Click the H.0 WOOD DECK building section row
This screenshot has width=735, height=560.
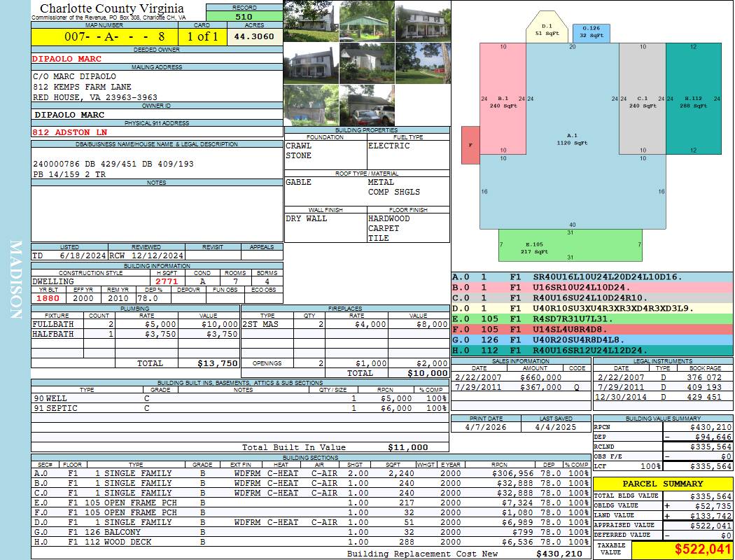pyautogui.click(x=311, y=542)
